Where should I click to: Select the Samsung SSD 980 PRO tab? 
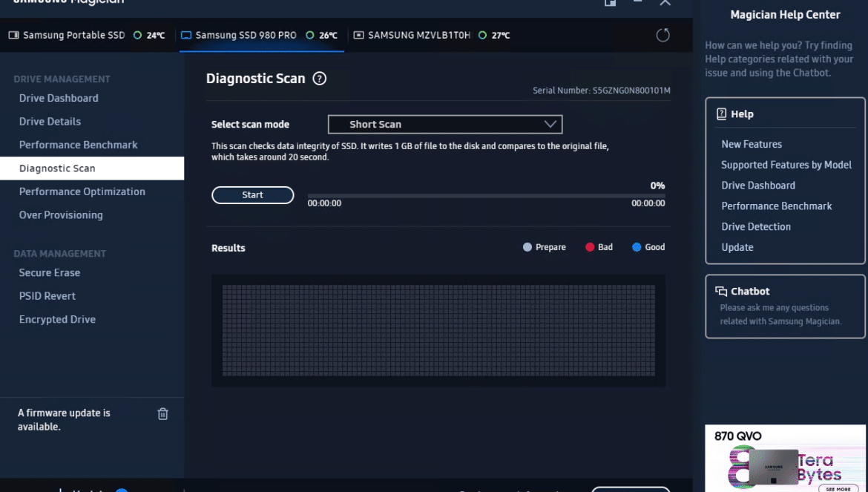click(261, 36)
